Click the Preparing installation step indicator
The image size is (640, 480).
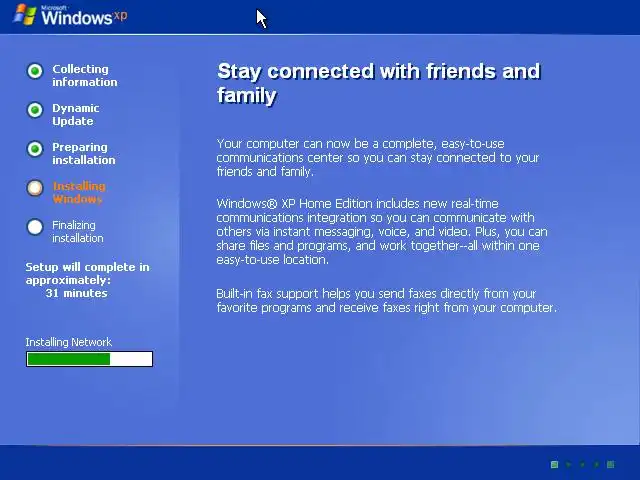coord(35,149)
